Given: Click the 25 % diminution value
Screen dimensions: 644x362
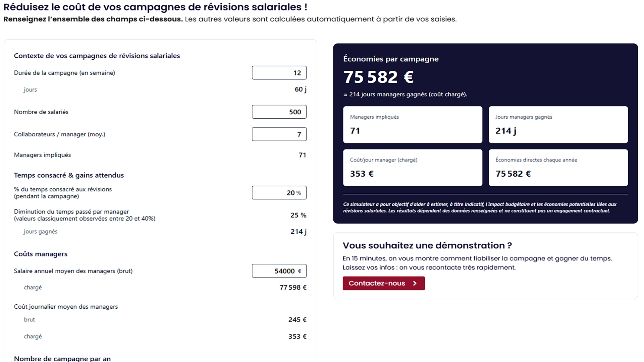Looking at the screenshot, I should (298, 215).
